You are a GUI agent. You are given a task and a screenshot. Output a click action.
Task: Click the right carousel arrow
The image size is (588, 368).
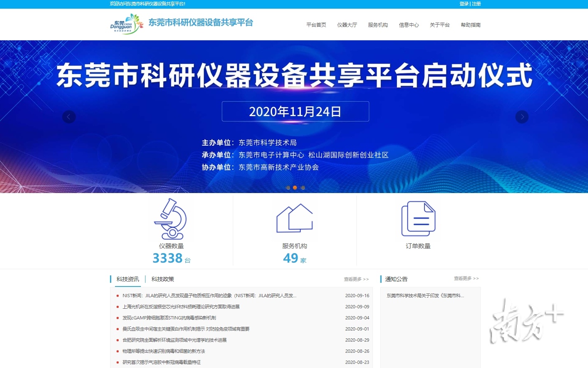pyautogui.click(x=522, y=117)
